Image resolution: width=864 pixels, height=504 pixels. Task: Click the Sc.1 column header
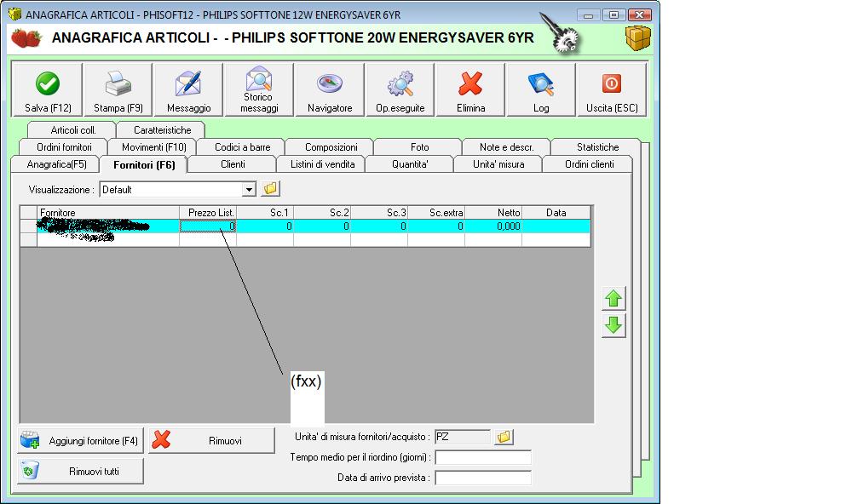[x=265, y=213]
